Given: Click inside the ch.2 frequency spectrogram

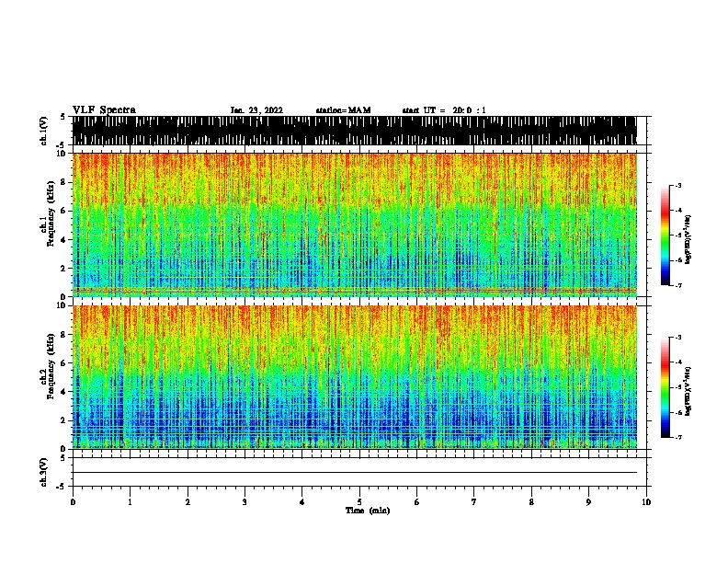Looking at the screenshot, I should (355, 377).
